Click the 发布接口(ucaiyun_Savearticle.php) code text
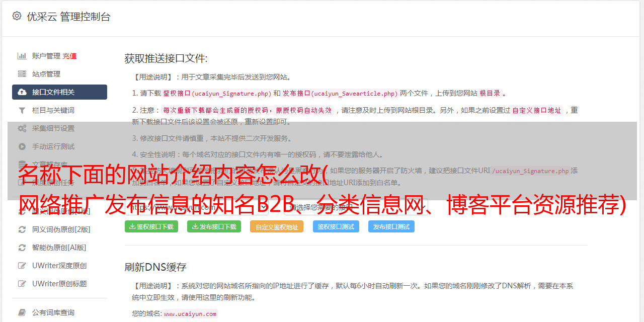This screenshot has height=322, width=644. coord(340,93)
